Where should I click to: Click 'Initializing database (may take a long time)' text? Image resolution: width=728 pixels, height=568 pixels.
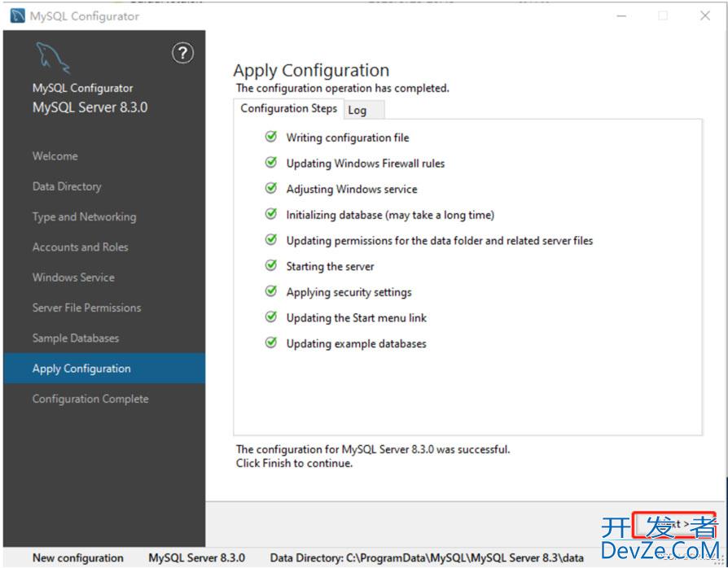coord(390,215)
